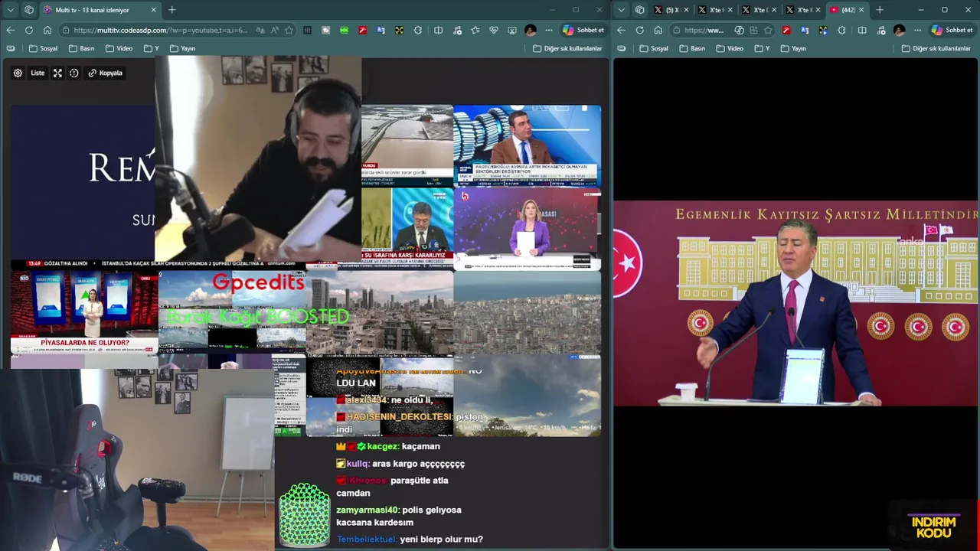Image resolution: width=980 pixels, height=551 pixels.
Task: Open Extensions puzzle icon in left window
Action: click(x=418, y=30)
